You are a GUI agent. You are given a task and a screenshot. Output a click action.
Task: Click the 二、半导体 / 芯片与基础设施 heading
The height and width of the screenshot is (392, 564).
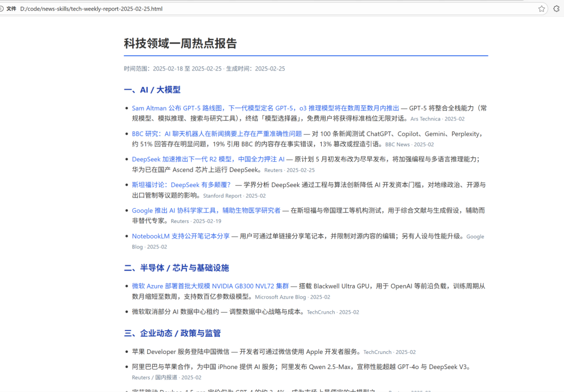[177, 268]
